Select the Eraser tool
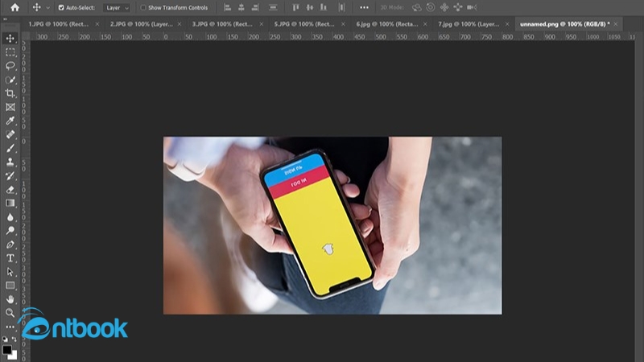Viewport: 644px width, 362px height. click(10, 189)
